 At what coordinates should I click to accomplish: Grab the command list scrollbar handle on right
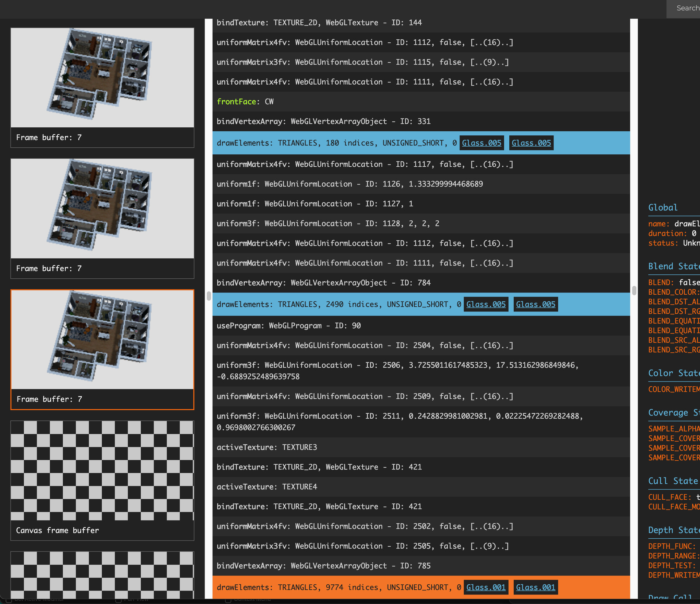pos(634,290)
